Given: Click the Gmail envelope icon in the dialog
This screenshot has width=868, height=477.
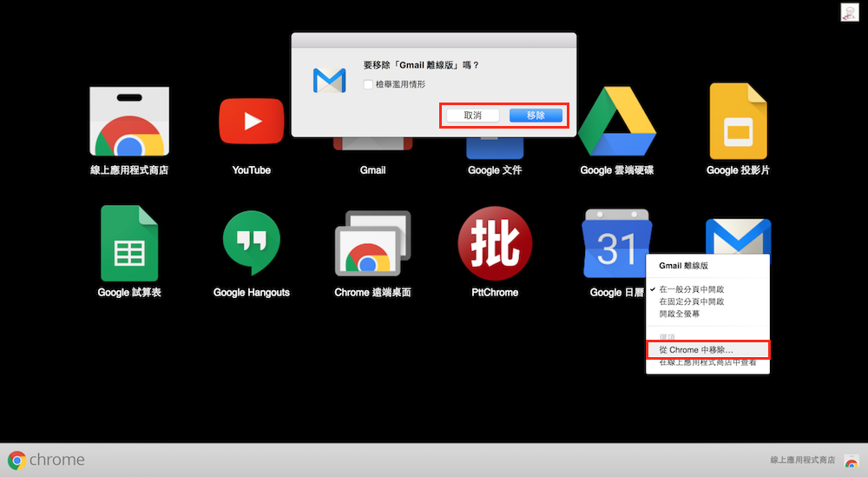Looking at the screenshot, I should pyautogui.click(x=329, y=80).
